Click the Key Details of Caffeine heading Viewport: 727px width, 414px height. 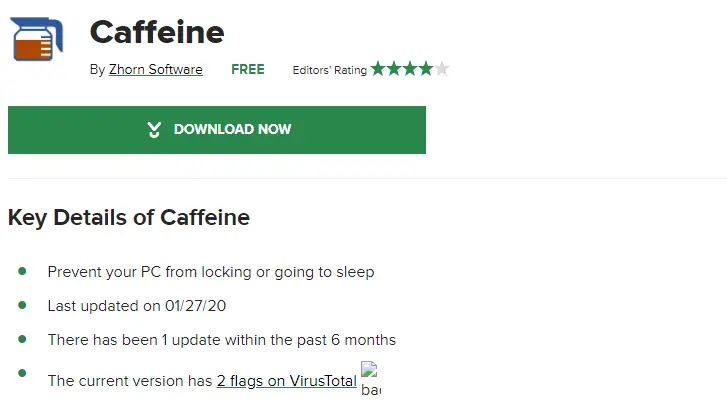(x=129, y=217)
